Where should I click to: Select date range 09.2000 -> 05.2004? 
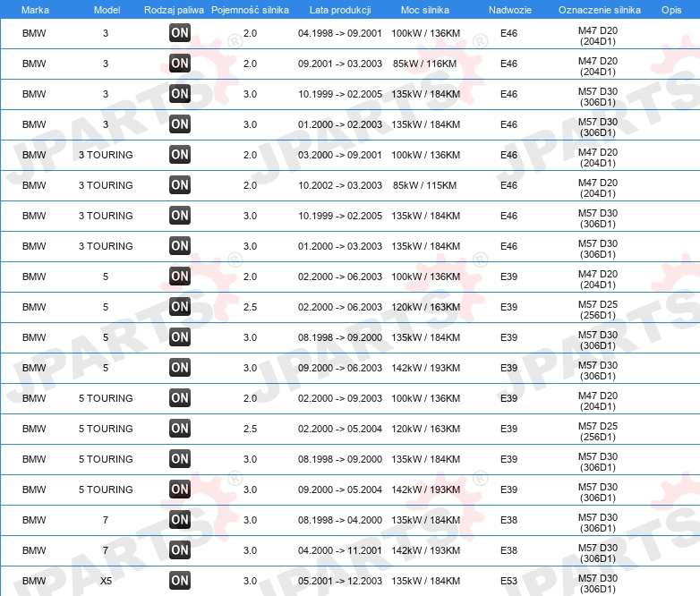coord(340,490)
